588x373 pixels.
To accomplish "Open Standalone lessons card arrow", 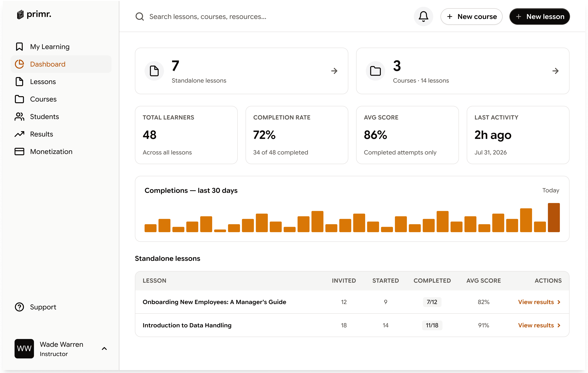I will point(334,71).
